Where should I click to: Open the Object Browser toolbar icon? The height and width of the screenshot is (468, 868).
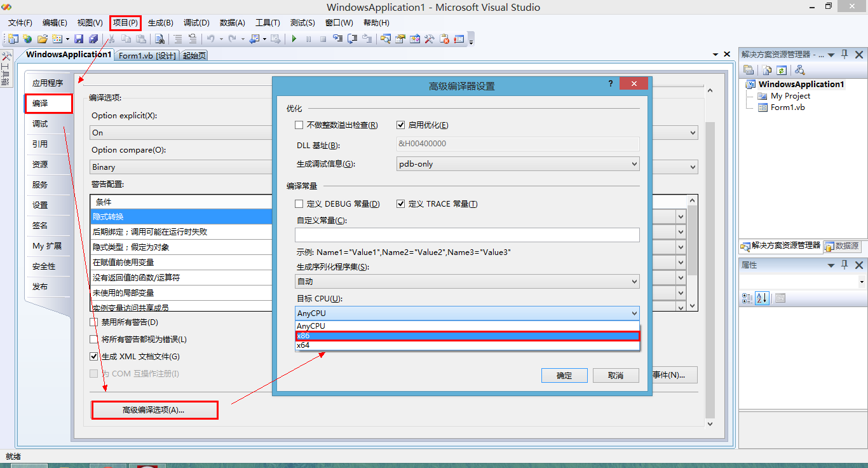tap(414, 39)
